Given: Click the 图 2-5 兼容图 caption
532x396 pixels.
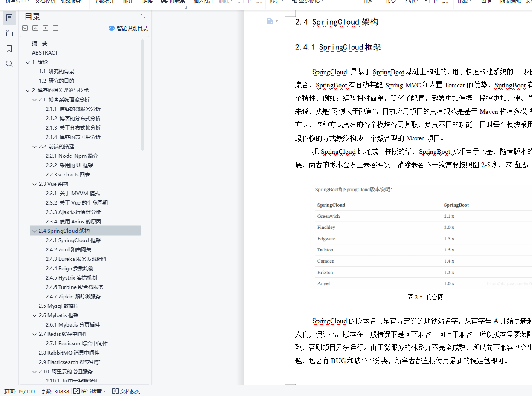Looking at the screenshot, I should pos(425,297).
